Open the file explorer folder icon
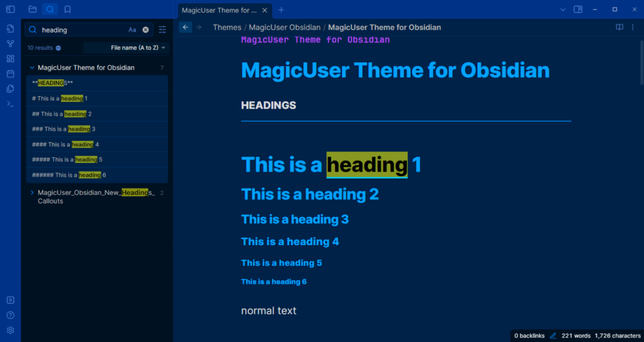 click(x=33, y=9)
